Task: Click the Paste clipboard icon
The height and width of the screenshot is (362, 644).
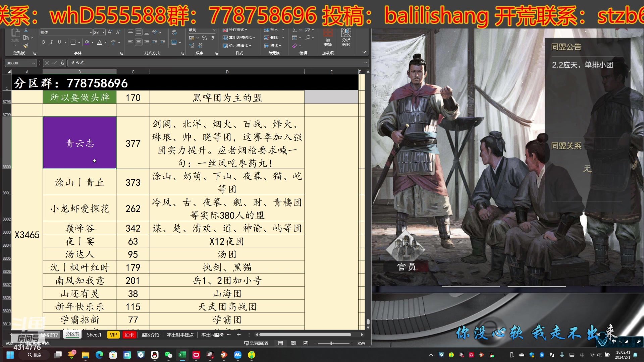Action: pyautogui.click(x=15, y=33)
